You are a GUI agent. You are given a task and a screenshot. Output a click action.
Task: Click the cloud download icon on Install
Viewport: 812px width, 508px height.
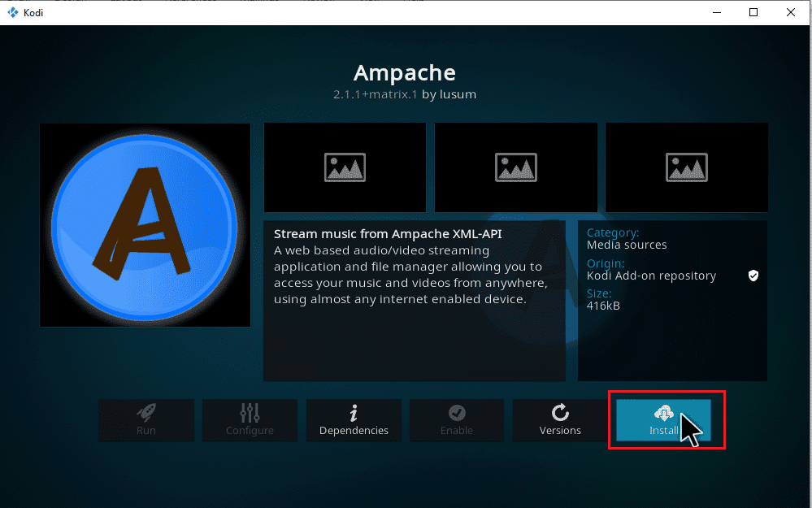coord(663,411)
